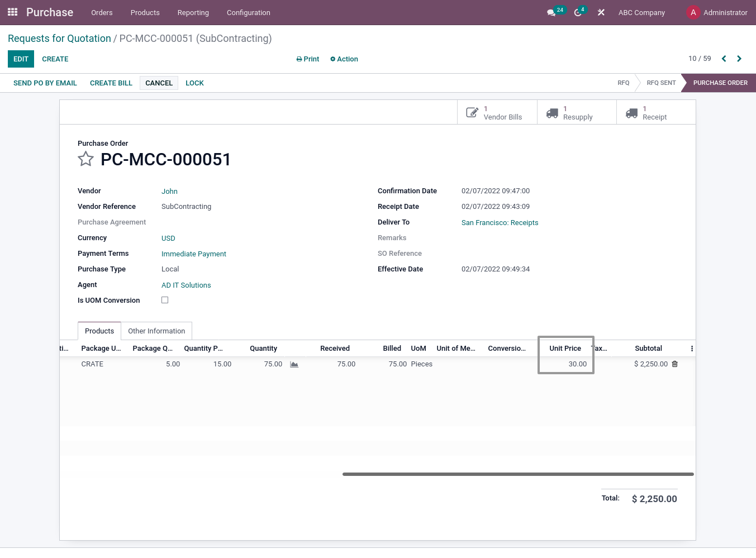The width and height of the screenshot is (756, 558).
Task: Open the Resupply truck icon
Action: (x=553, y=112)
